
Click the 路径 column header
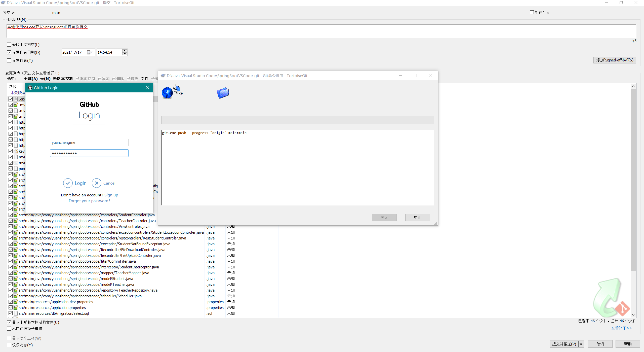coord(13,86)
